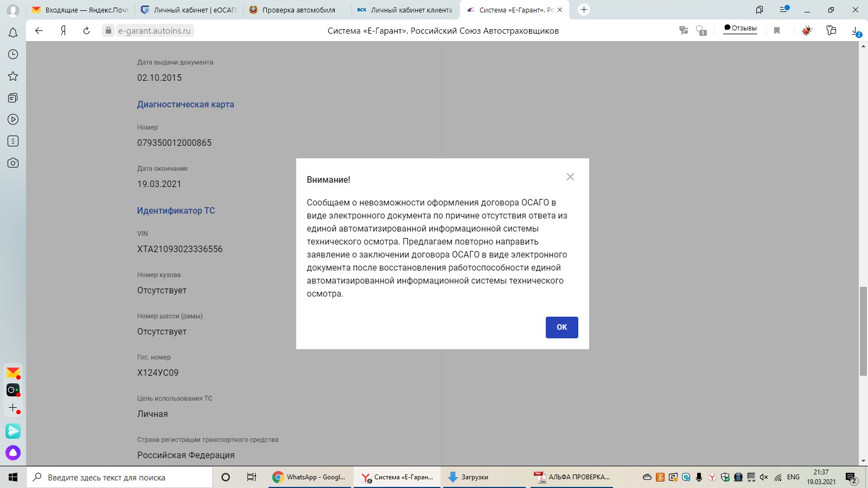The image size is (868, 488).
Task: Open Yandex Mail in the sidebar
Action: tap(13, 373)
